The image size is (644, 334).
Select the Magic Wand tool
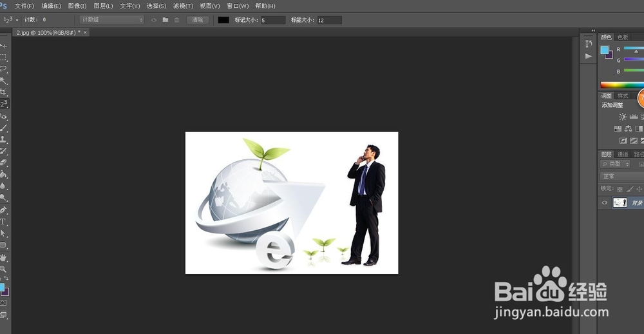tap(3, 80)
